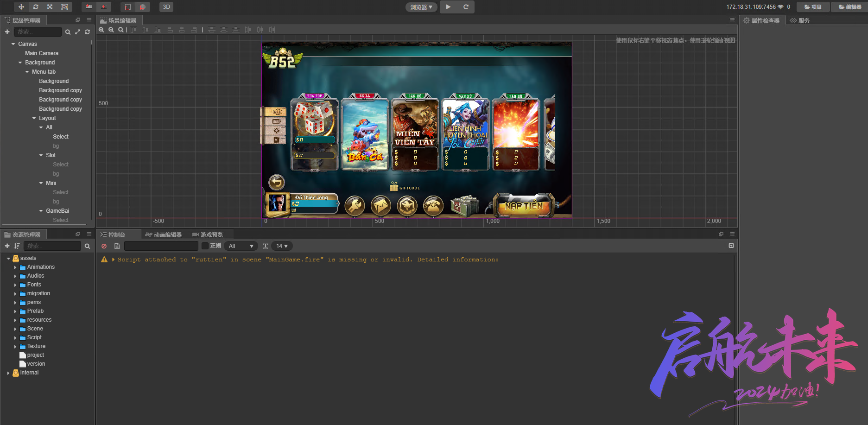Image resolution: width=868 pixels, height=425 pixels.
Task: Open the Services tab
Action: (800, 20)
